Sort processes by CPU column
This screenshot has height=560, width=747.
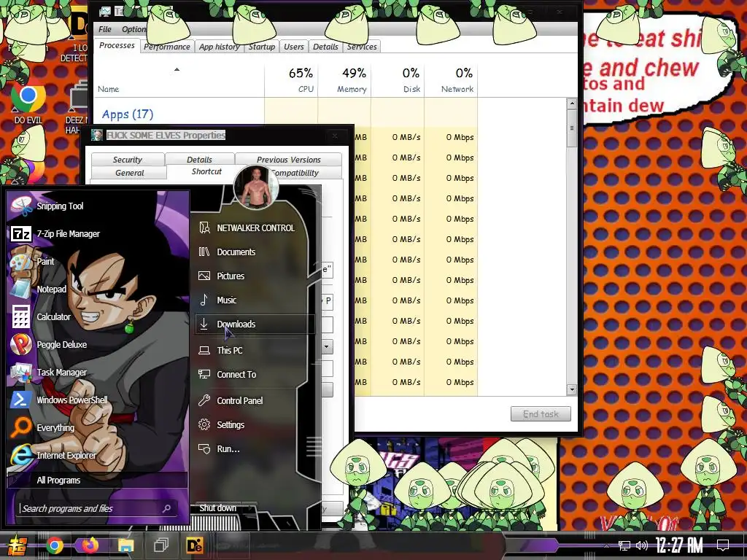pyautogui.click(x=292, y=79)
